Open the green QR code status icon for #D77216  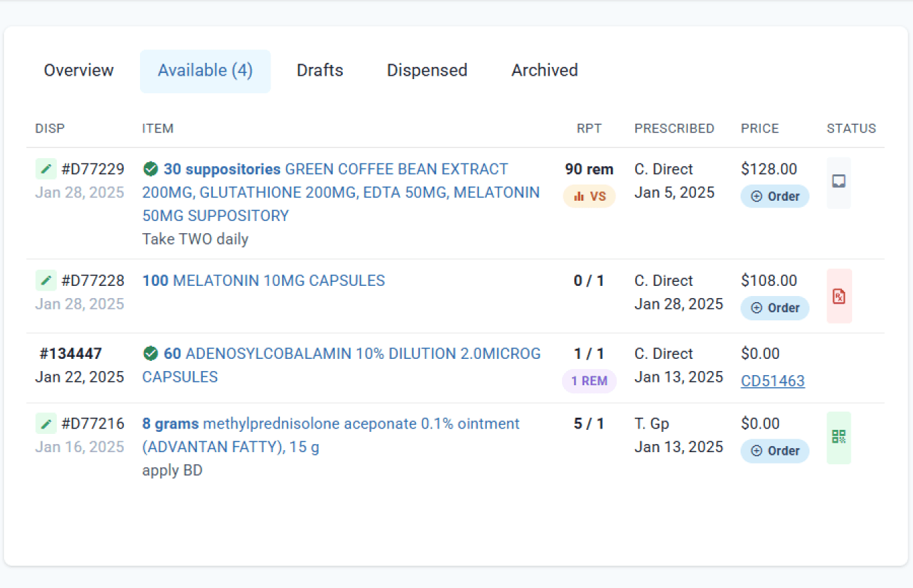[x=839, y=437]
